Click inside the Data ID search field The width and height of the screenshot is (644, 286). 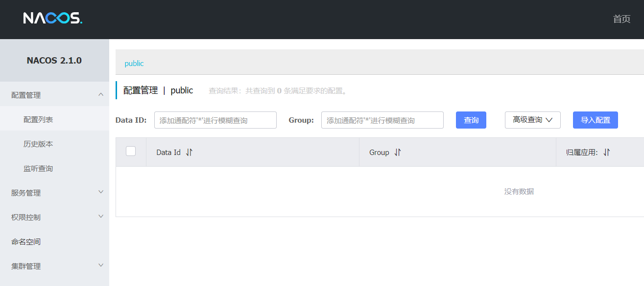[215, 120]
